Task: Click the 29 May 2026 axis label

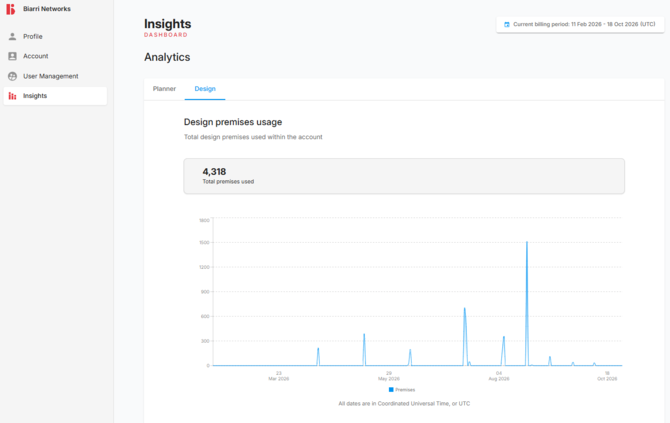Action: coord(389,376)
